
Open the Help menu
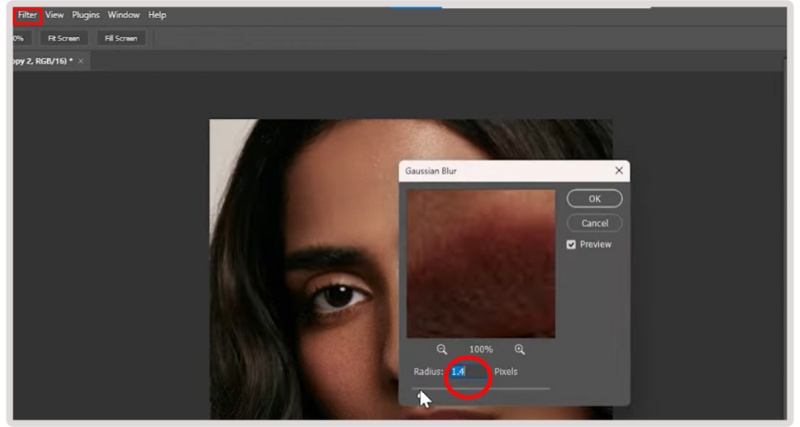(x=157, y=15)
